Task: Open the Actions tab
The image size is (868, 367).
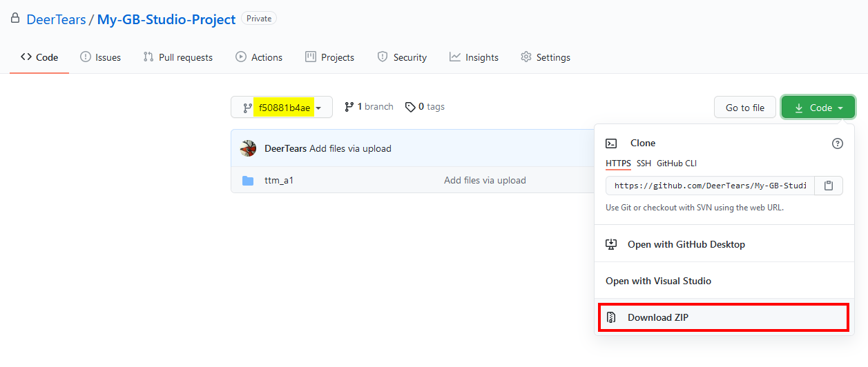Action: pos(259,57)
